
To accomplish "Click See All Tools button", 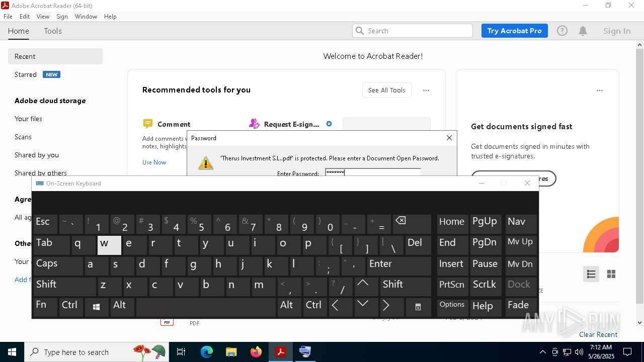I will coord(386,90).
